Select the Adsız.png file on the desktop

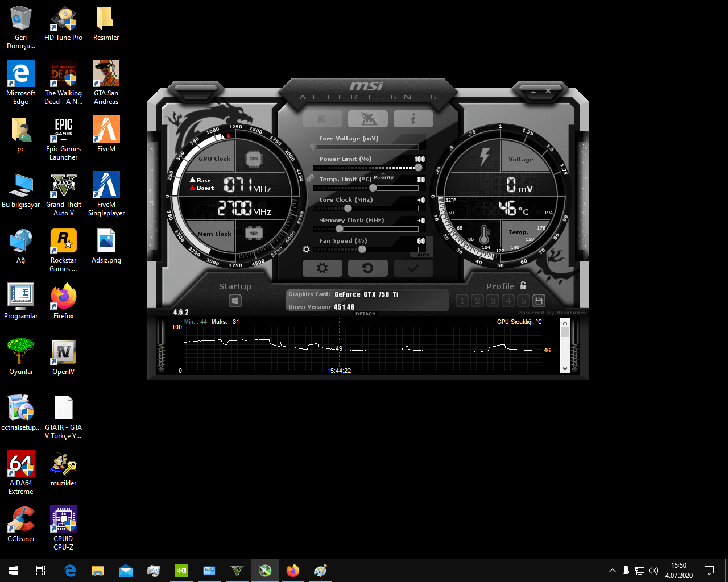point(106,247)
